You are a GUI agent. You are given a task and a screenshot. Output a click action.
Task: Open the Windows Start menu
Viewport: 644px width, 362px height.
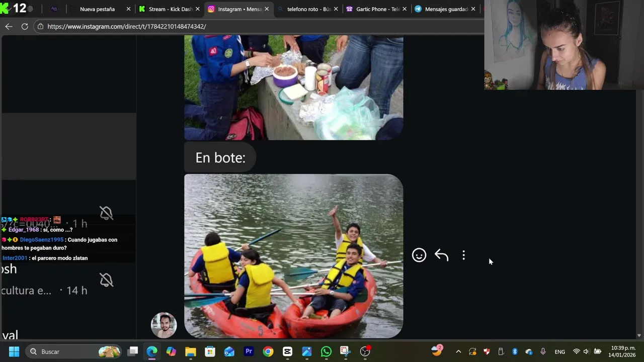14,351
